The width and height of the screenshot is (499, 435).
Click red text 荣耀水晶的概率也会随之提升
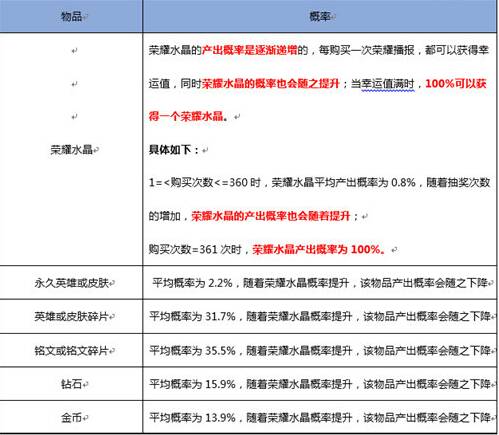[270, 83]
